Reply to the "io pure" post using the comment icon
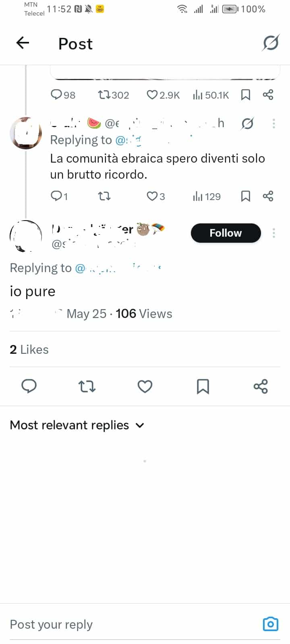The image size is (290, 644). click(29, 386)
